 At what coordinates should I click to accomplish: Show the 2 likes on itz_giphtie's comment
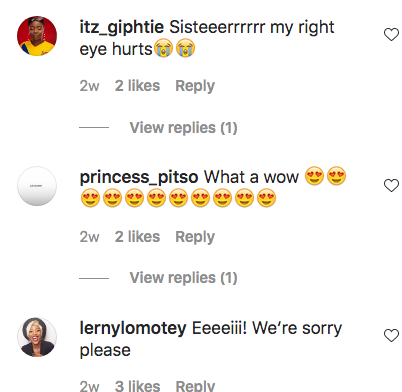tap(137, 86)
